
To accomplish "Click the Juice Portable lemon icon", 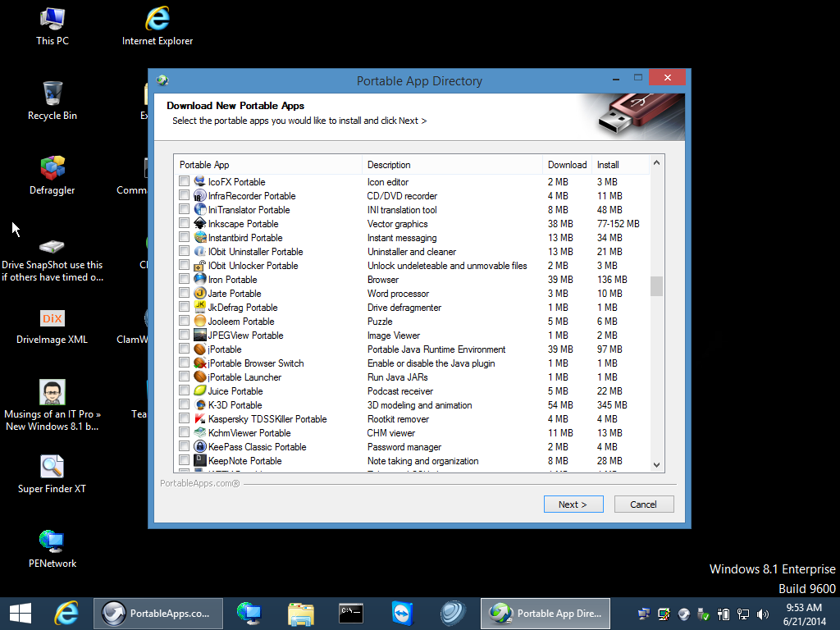I will pyautogui.click(x=200, y=390).
